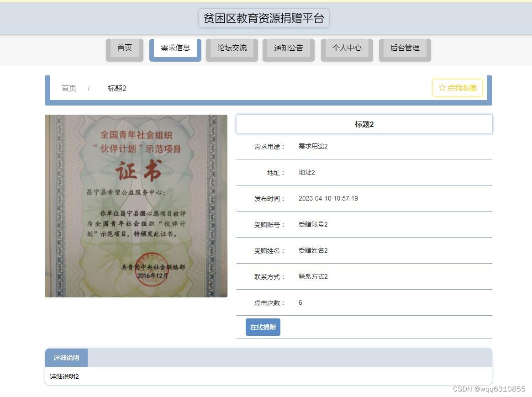532x397 pixels.
Task: Click the 联系方式2 value
Action: (x=313, y=276)
